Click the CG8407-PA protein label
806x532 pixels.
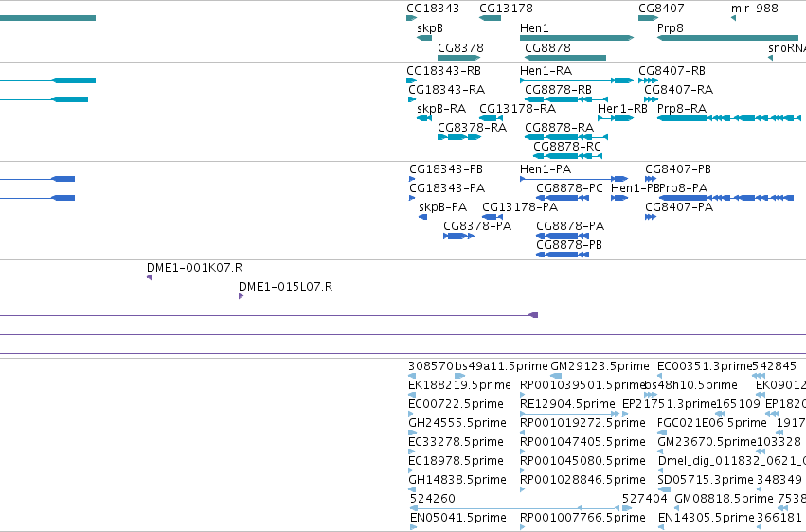(679, 207)
